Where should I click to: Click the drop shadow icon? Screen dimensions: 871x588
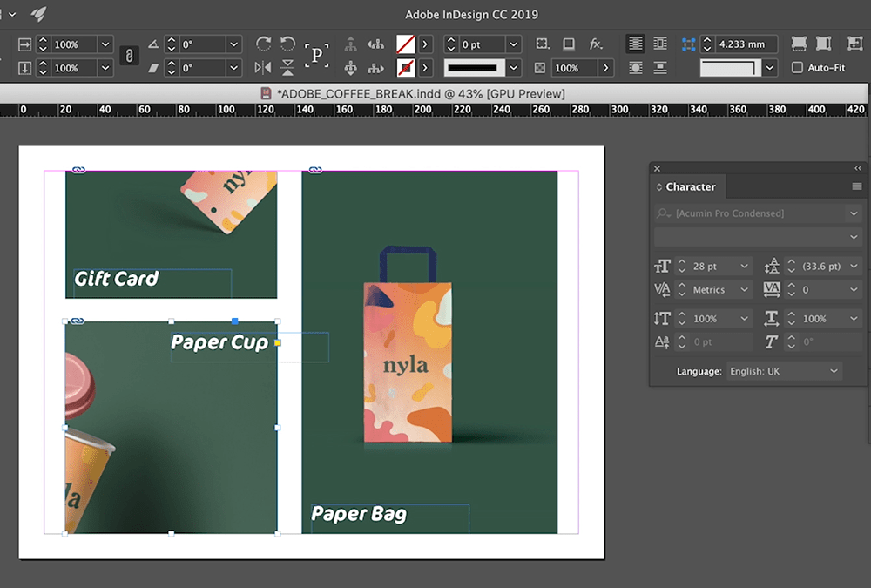(x=569, y=44)
